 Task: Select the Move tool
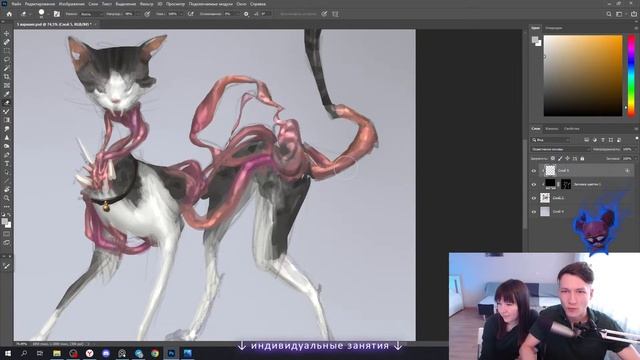coord(7,33)
